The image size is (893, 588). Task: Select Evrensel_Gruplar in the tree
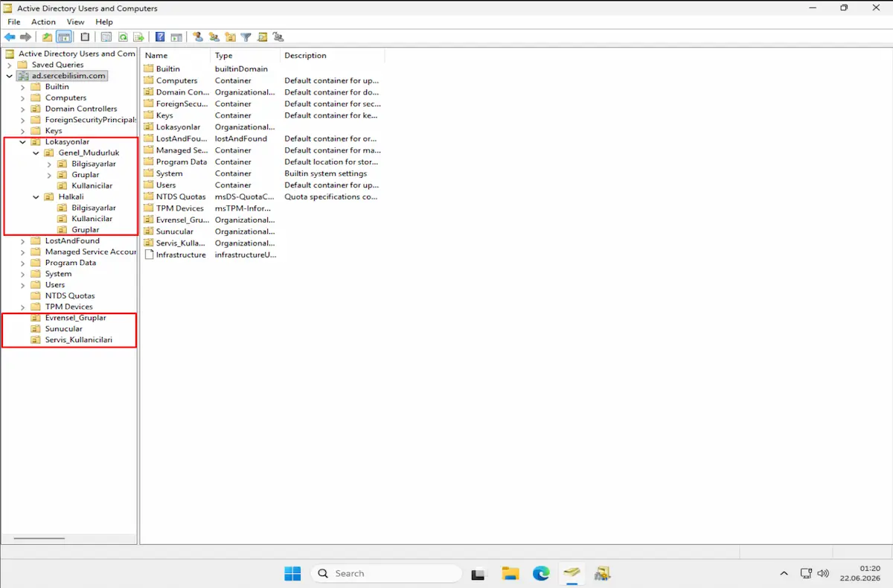75,318
